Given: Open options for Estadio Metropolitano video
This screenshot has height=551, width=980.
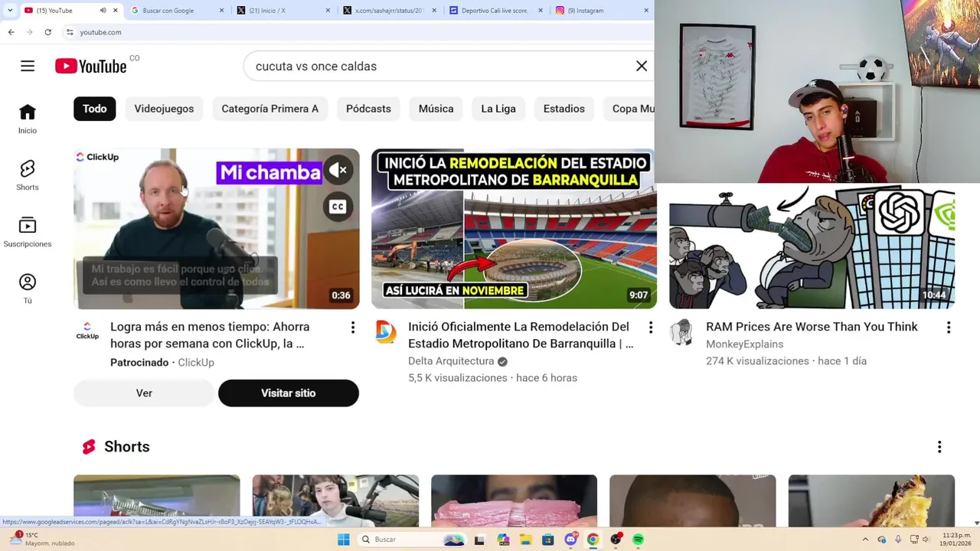Looking at the screenshot, I should pyautogui.click(x=650, y=328).
